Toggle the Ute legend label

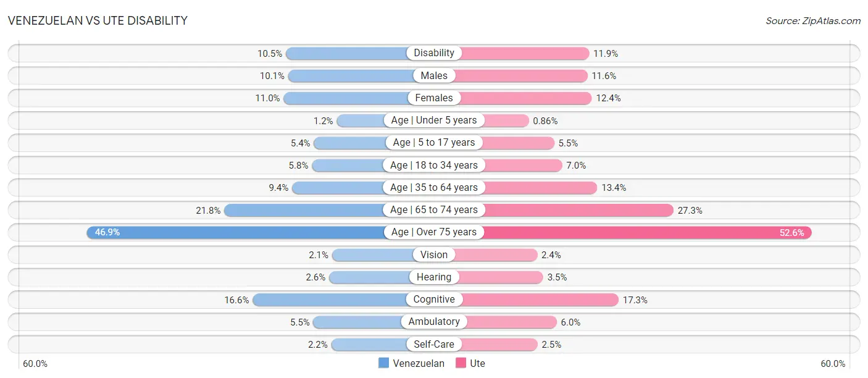coord(477,363)
